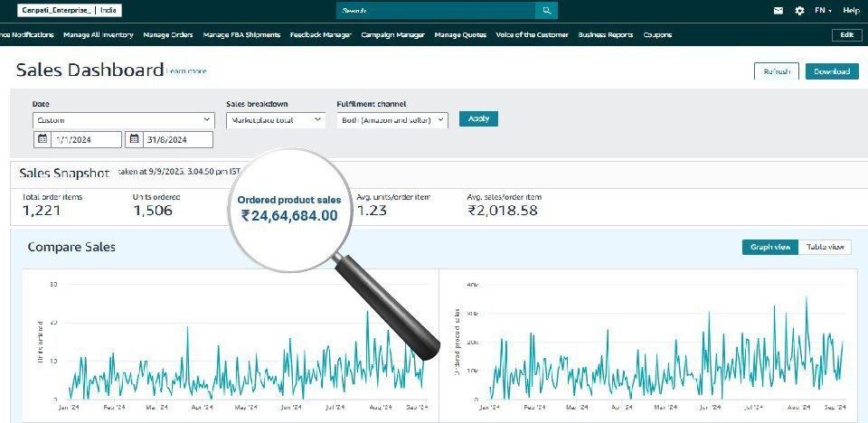The image size is (868, 423).
Task: Click the Apply button
Action: tap(478, 118)
